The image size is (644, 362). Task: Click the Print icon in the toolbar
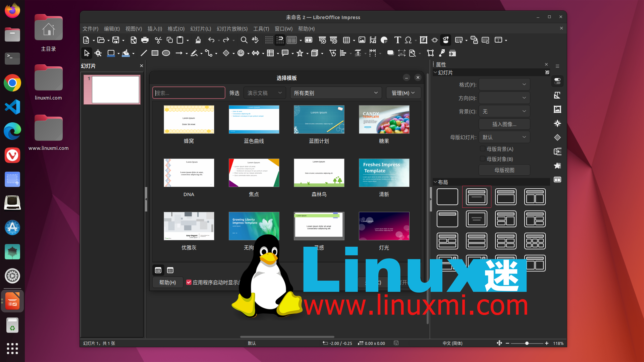pyautogui.click(x=145, y=40)
